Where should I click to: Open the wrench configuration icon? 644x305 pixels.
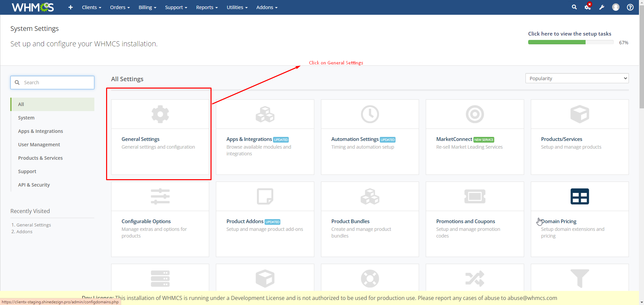pos(602,7)
